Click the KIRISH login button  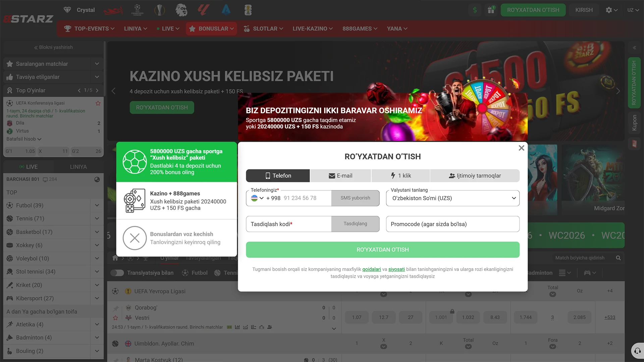(584, 10)
